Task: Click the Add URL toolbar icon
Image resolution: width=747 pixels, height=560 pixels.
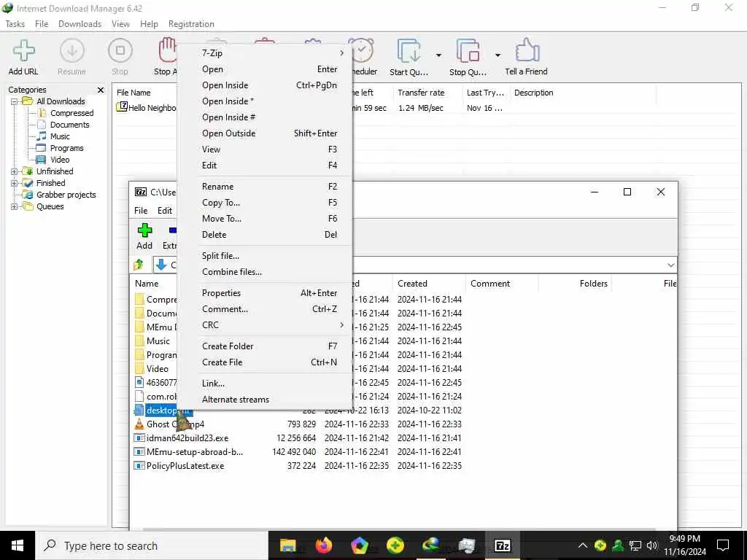Action: [23, 51]
